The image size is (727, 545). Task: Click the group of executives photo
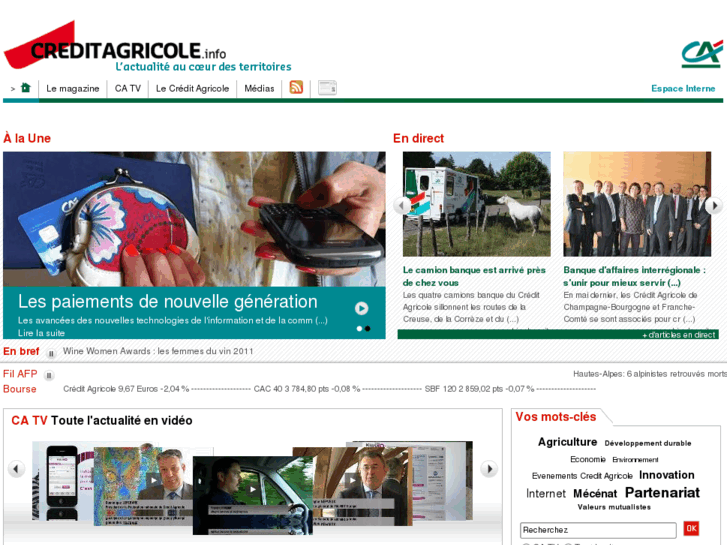tap(637, 204)
